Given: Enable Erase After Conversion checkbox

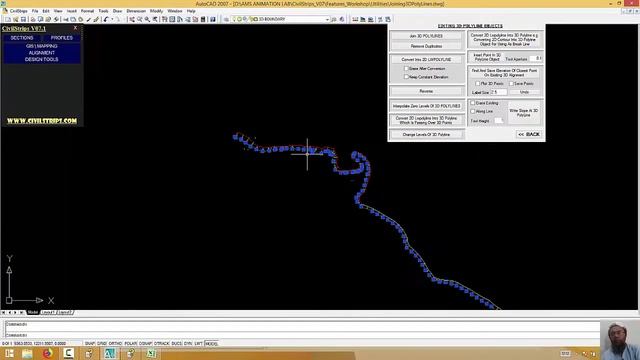Looking at the screenshot, I should pyautogui.click(x=406, y=69).
